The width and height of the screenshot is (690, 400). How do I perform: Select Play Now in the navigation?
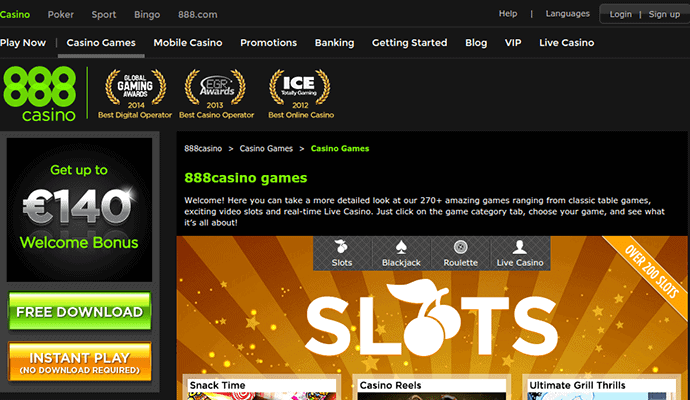pos(23,43)
